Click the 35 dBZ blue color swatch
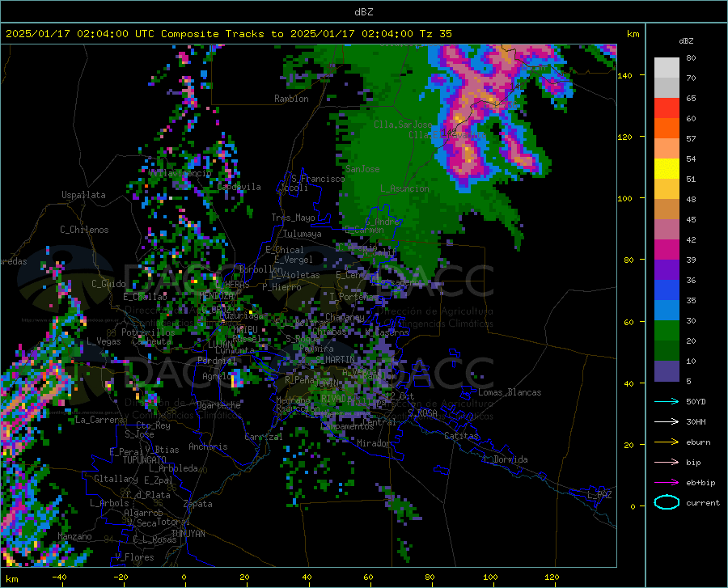Viewport: 728px width, 588px height. [667, 290]
